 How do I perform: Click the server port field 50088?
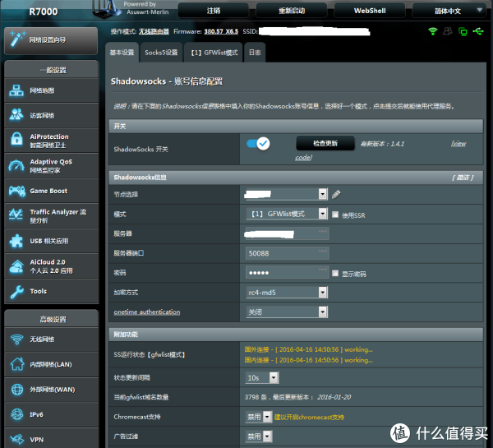(287, 253)
